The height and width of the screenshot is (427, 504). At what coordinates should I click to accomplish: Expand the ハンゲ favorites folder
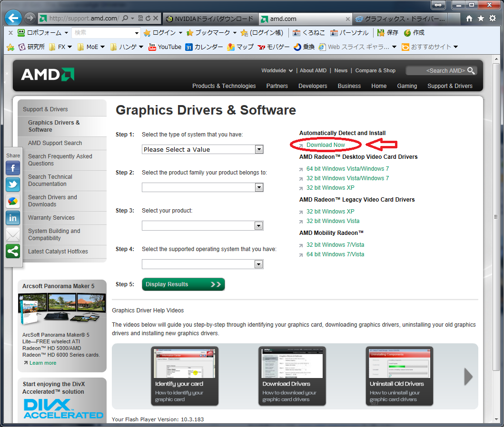(x=127, y=47)
